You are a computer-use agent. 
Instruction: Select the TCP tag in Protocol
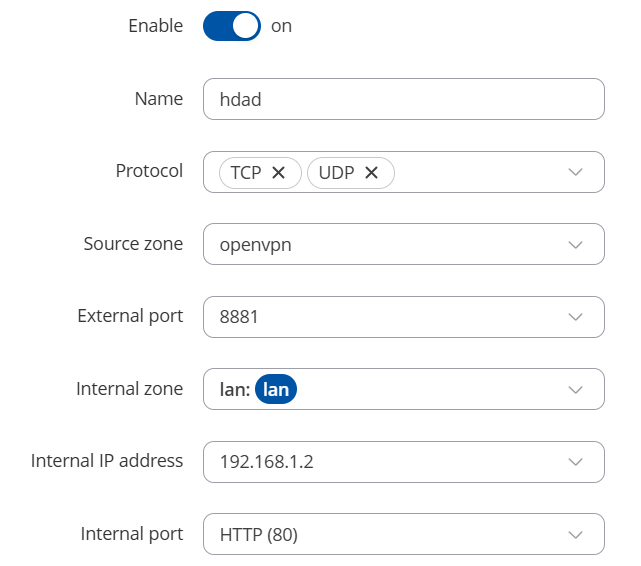245,173
